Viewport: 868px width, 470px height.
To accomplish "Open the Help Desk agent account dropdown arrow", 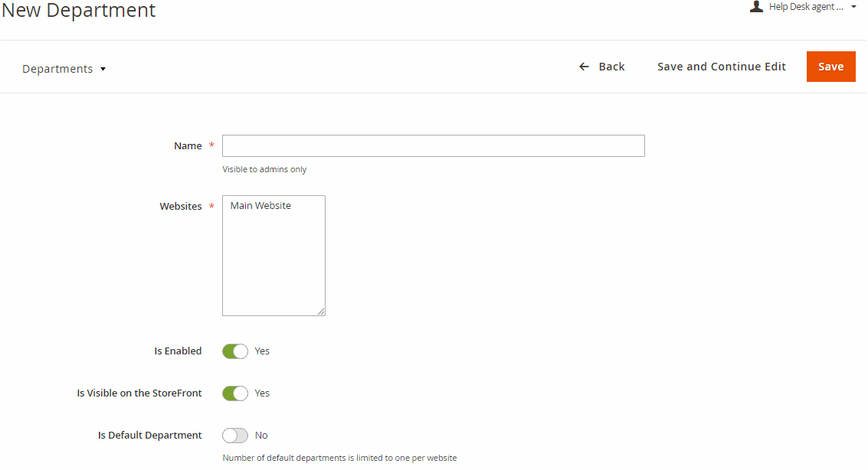I will (x=853, y=7).
